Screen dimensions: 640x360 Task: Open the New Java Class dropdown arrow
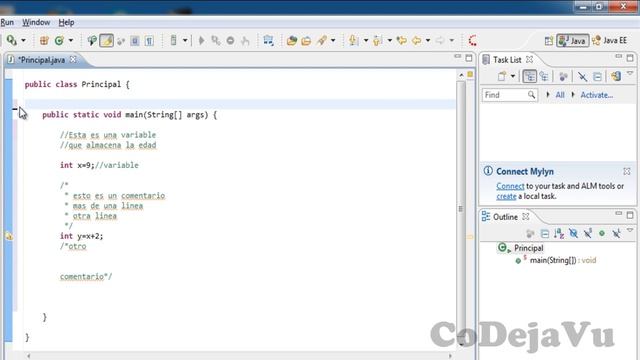point(71,40)
